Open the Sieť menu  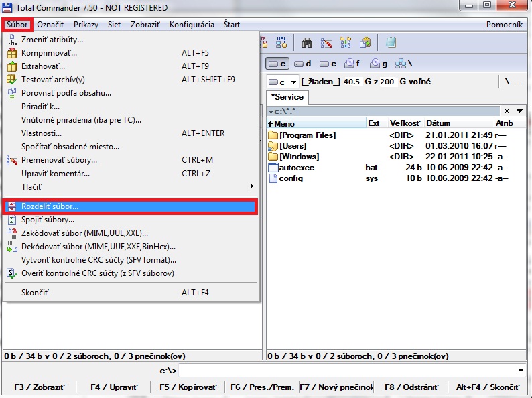click(x=115, y=25)
